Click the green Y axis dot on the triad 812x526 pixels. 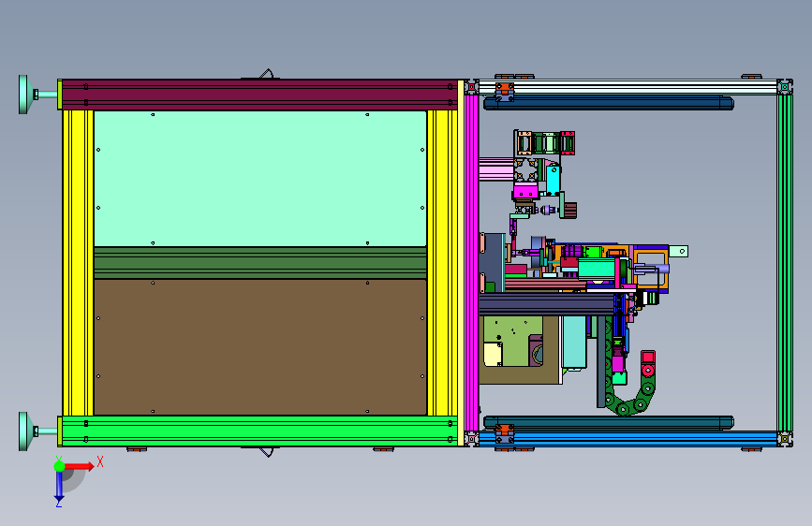click(x=59, y=466)
